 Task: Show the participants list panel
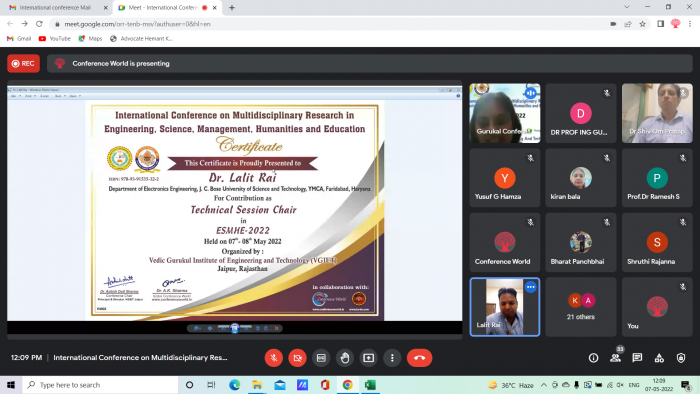pyautogui.click(x=616, y=357)
